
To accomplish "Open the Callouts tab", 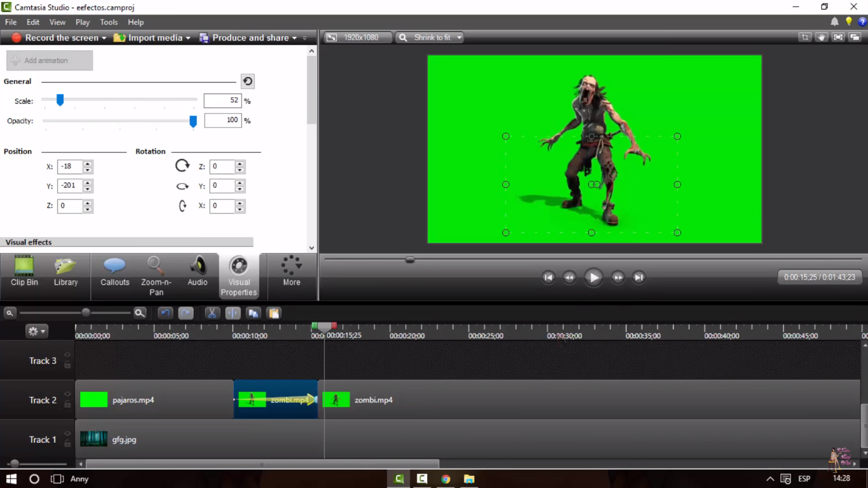I will click(x=115, y=272).
